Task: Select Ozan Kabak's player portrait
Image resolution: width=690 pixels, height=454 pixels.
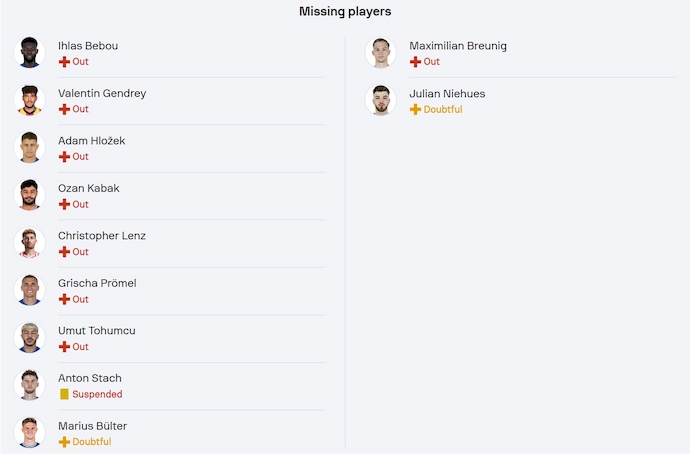Action: click(x=30, y=195)
